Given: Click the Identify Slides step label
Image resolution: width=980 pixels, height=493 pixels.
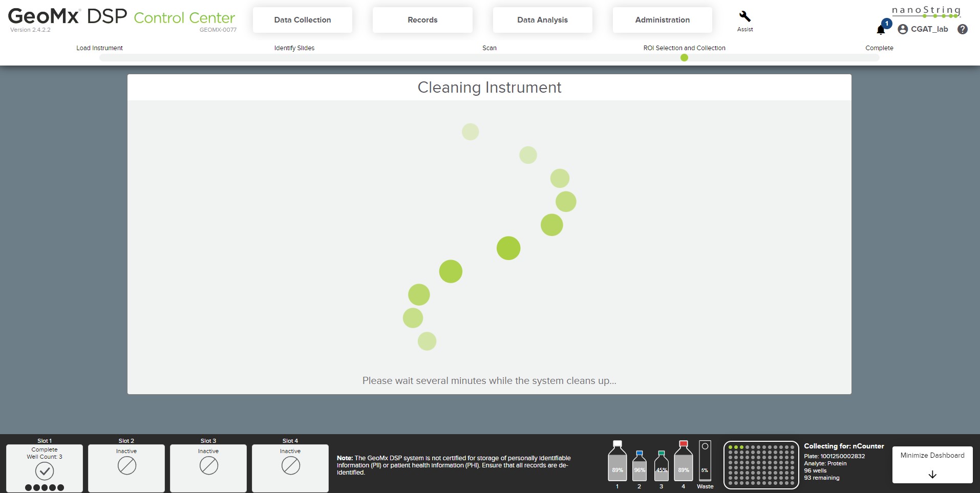Looking at the screenshot, I should click(294, 48).
